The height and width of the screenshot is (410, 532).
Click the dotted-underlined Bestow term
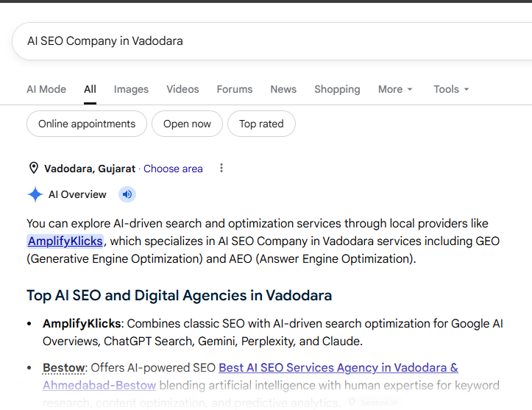tap(63, 368)
